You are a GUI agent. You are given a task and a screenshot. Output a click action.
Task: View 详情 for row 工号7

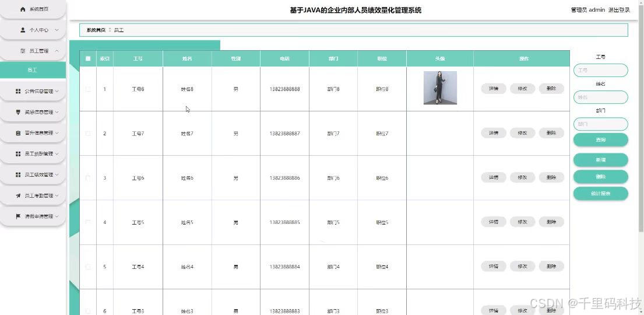tap(493, 133)
